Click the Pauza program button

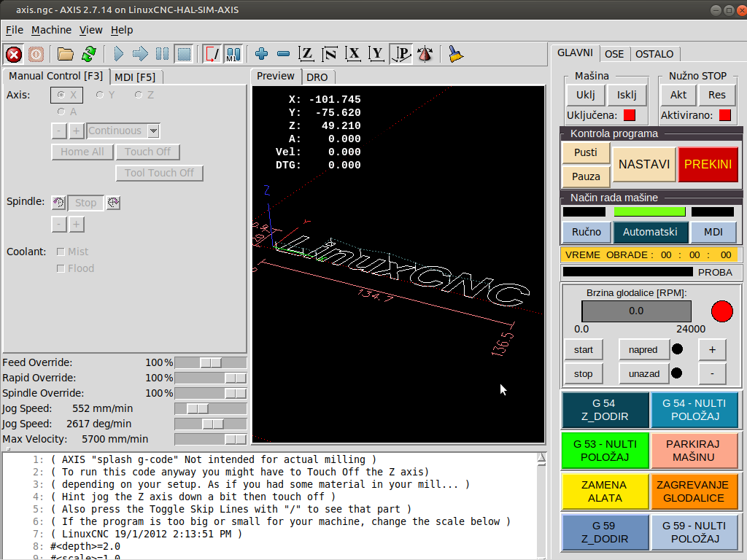point(586,176)
